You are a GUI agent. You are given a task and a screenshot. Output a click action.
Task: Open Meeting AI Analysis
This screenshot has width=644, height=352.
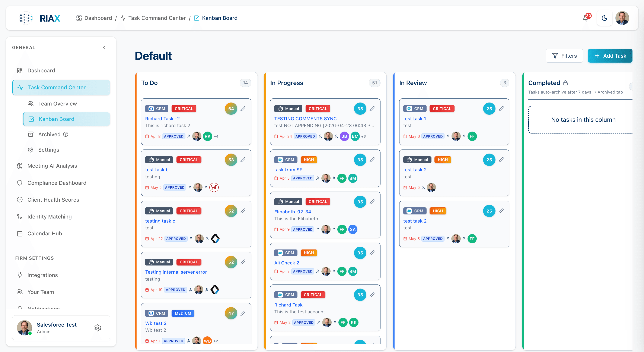pos(61,166)
